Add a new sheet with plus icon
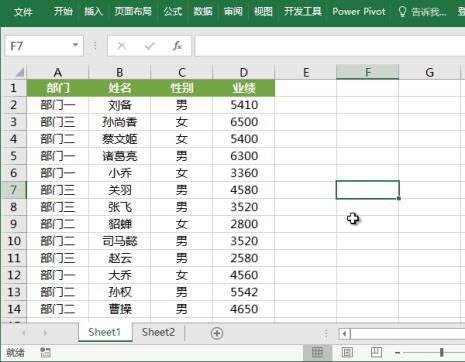Viewport: 465px width, 362px height. [x=217, y=333]
